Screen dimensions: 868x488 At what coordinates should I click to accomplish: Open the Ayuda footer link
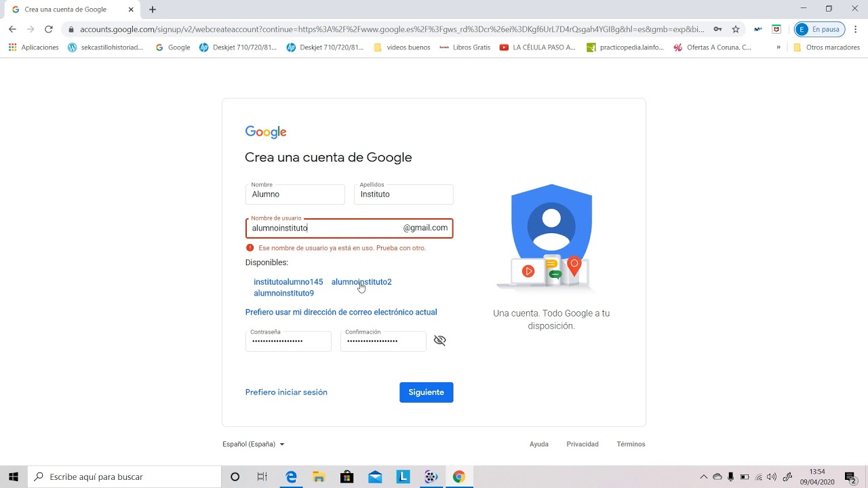pyautogui.click(x=539, y=445)
